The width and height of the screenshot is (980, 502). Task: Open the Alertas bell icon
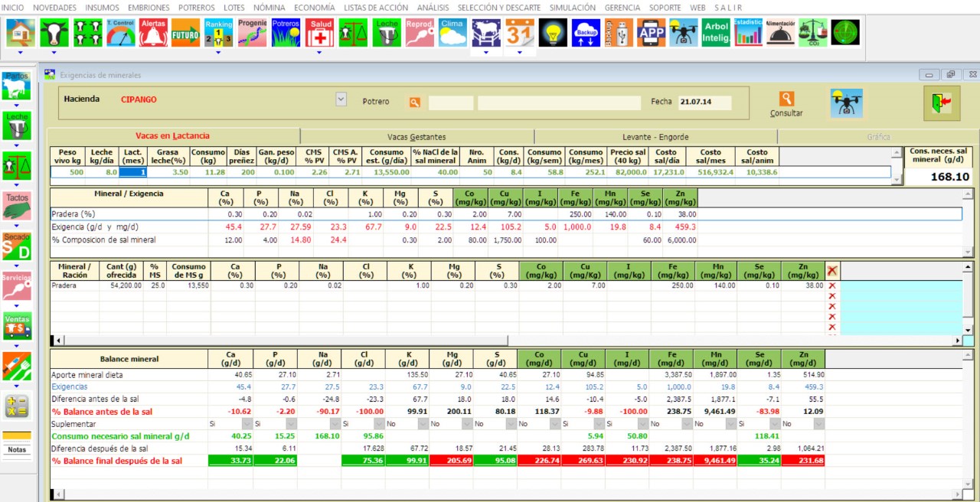153,33
